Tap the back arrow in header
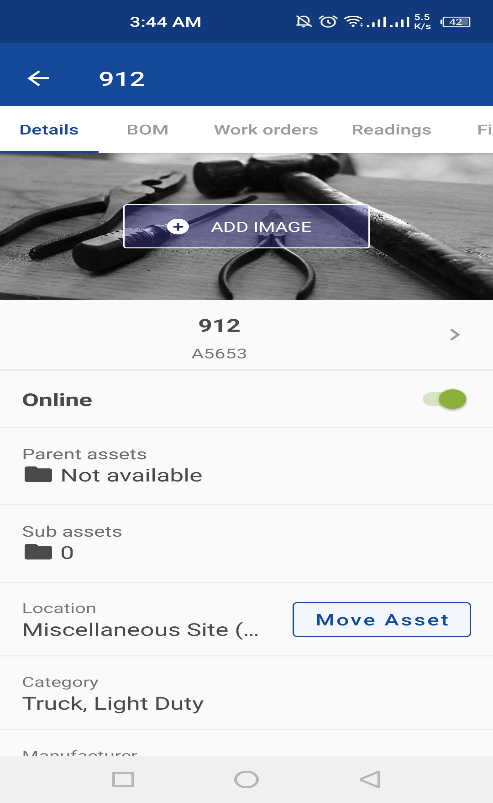This screenshot has height=803, width=493. tap(38, 78)
